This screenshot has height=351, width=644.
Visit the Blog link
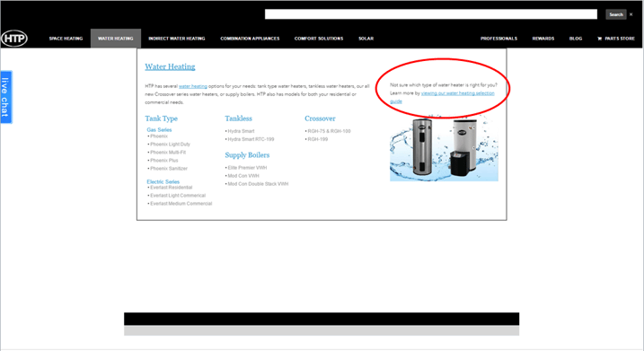pos(576,39)
